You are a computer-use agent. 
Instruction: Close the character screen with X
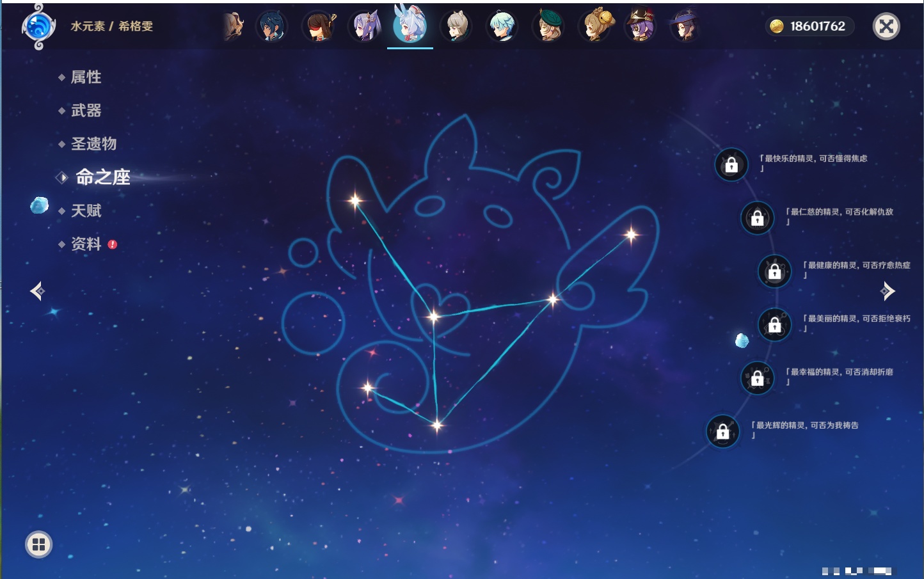(886, 26)
